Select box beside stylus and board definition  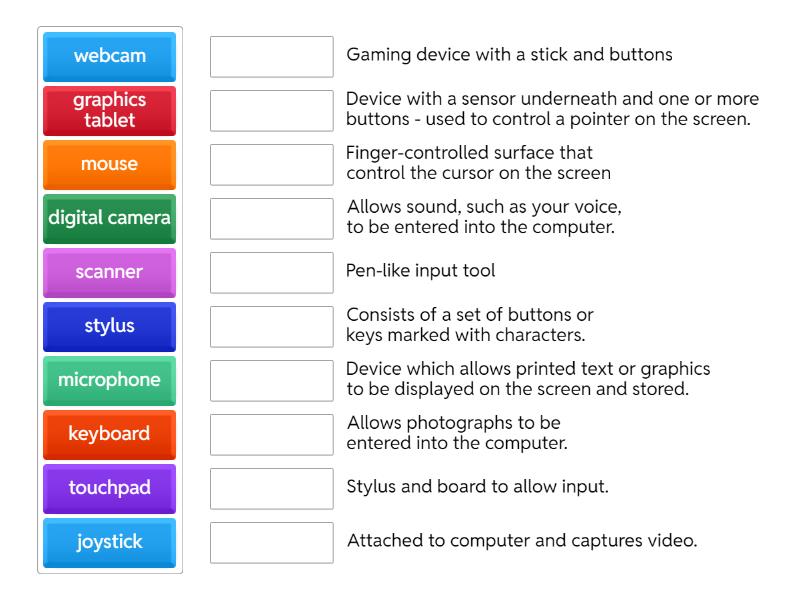tap(272, 489)
